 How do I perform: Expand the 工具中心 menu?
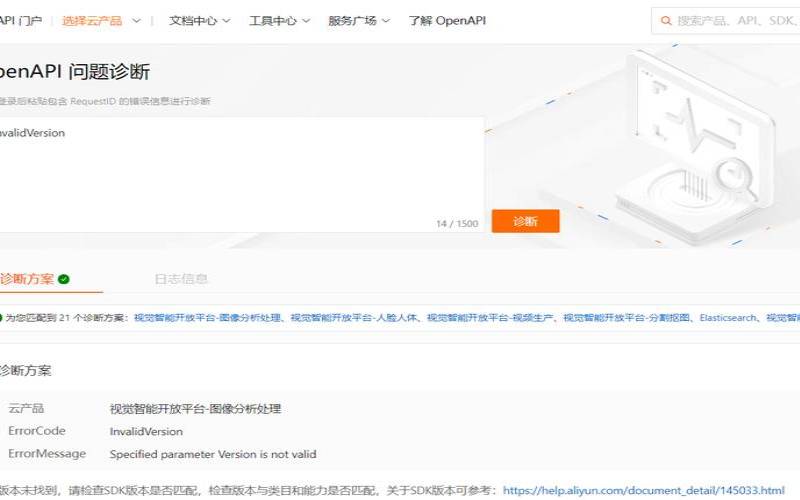click(279, 21)
